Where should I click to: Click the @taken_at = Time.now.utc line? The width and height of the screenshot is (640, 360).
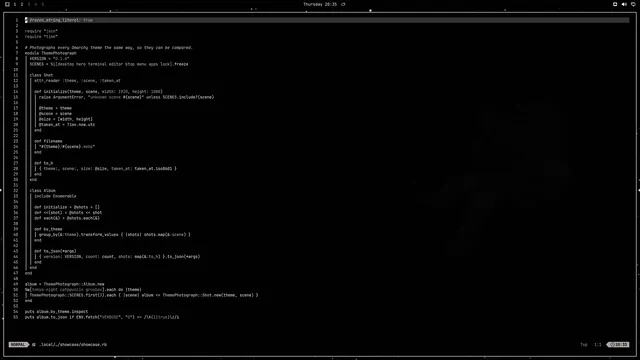(67, 124)
